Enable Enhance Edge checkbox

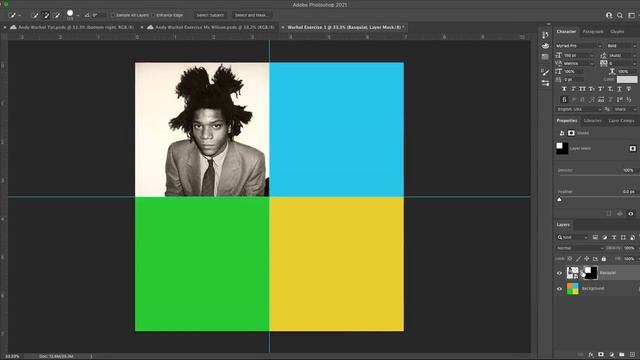coord(153,16)
